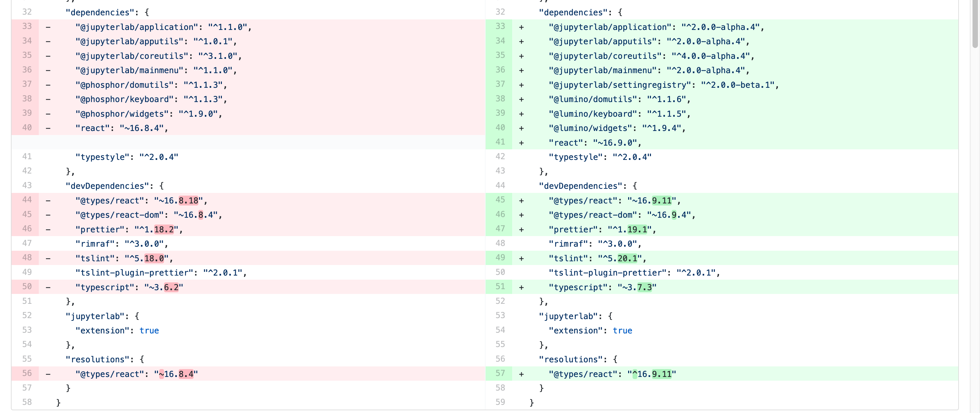Click the removed "react": "~16.8.4" line
This screenshot has height=413, width=980.
[122, 128]
